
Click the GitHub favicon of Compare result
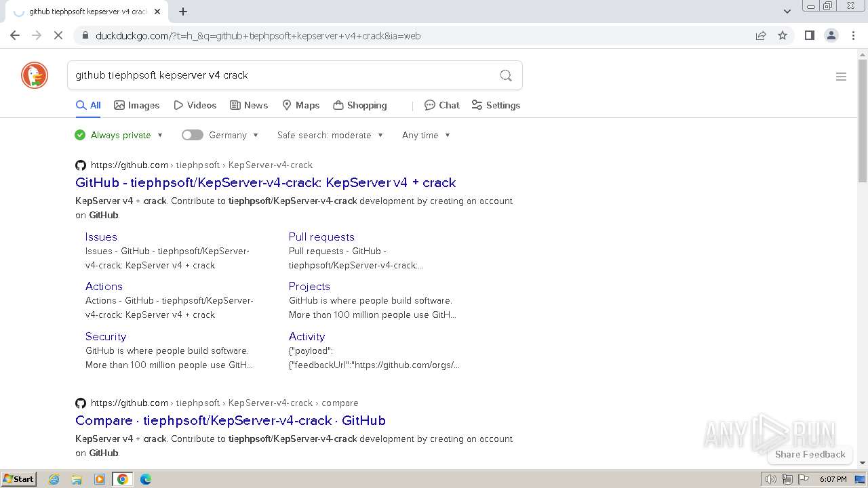pyautogui.click(x=81, y=403)
